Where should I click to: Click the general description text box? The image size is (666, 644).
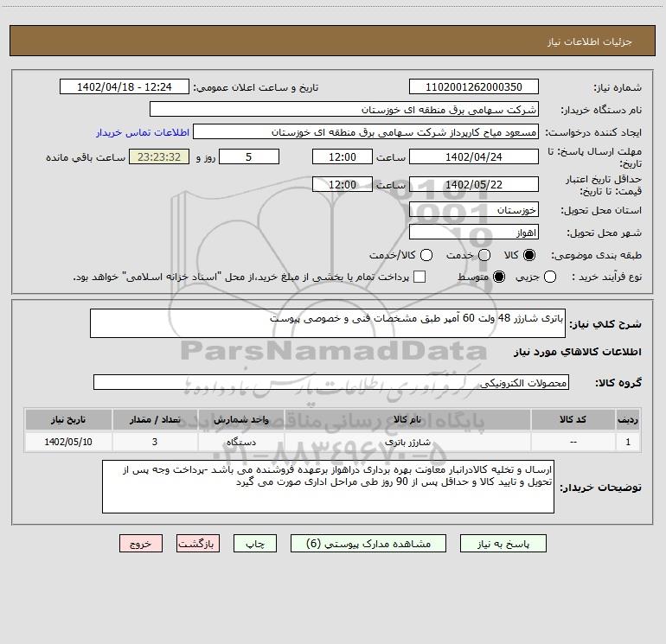328,323
